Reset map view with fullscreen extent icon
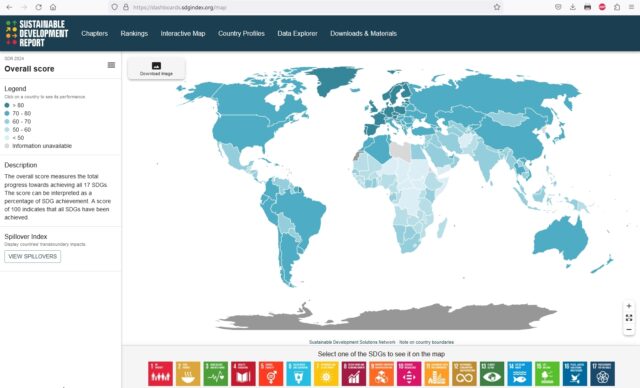 629,317
